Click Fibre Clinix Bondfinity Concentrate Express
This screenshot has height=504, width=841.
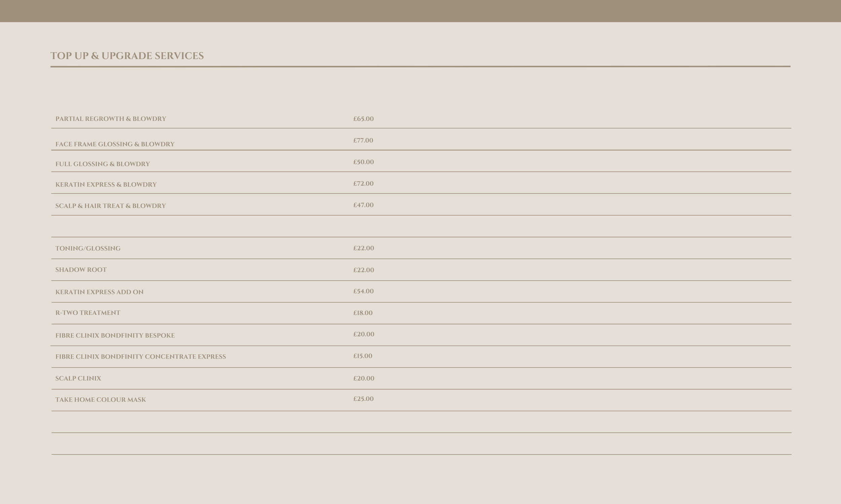(x=140, y=356)
